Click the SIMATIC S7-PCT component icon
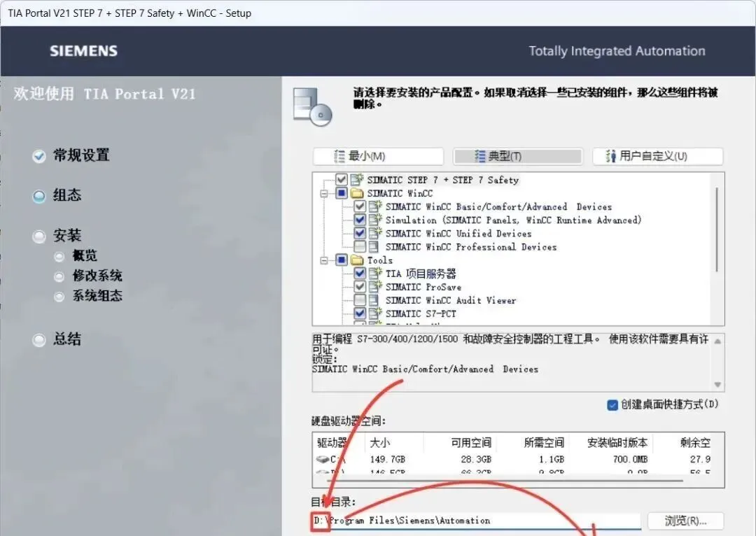The height and width of the screenshot is (536, 756). [x=375, y=313]
